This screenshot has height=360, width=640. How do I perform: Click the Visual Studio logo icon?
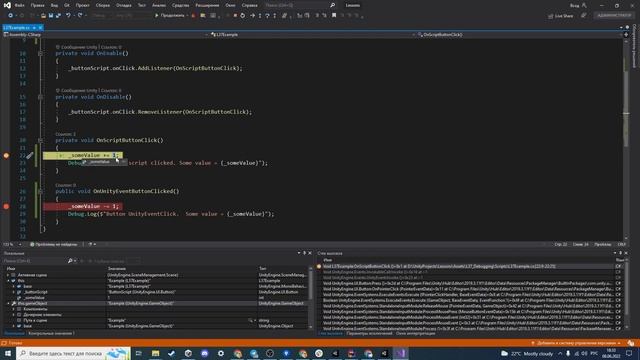point(7,5)
